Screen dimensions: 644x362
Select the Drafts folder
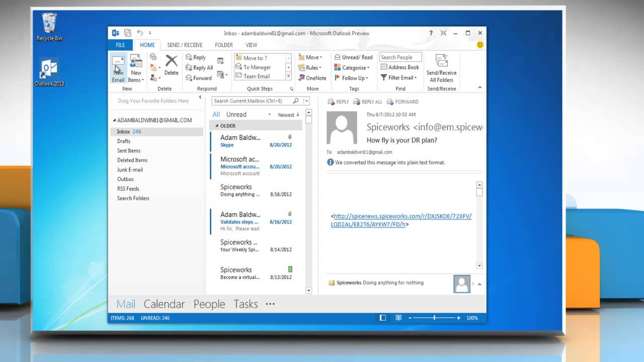point(124,141)
